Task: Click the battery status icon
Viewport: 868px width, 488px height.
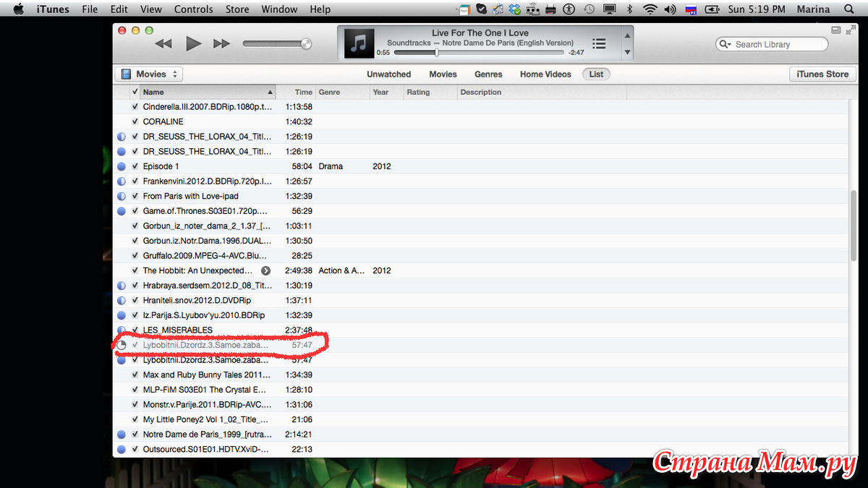Action: (x=712, y=9)
